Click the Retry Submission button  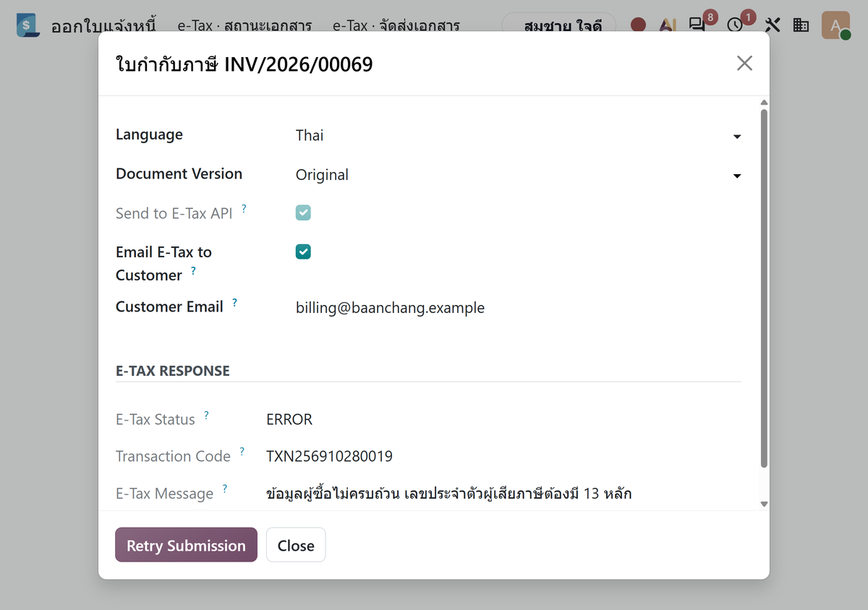pyautogui.click(x=186, y=545)
